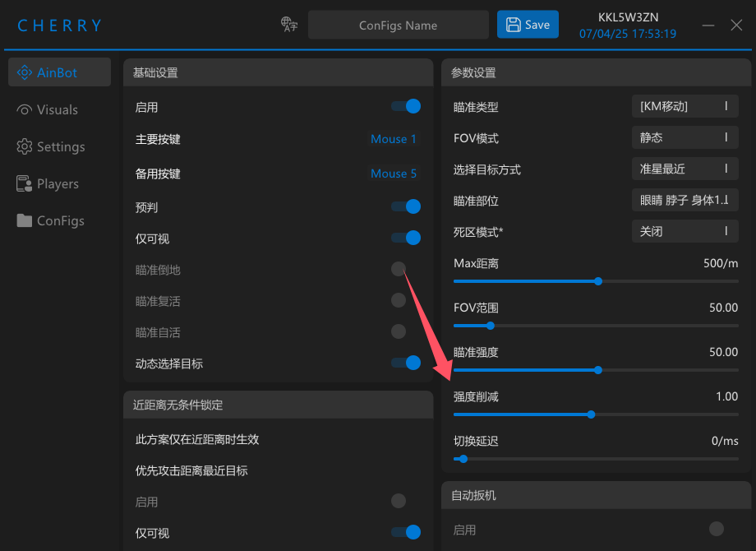Click the floppy disk icon in Save
The image size is (756, 551).
tap(513, 25)
